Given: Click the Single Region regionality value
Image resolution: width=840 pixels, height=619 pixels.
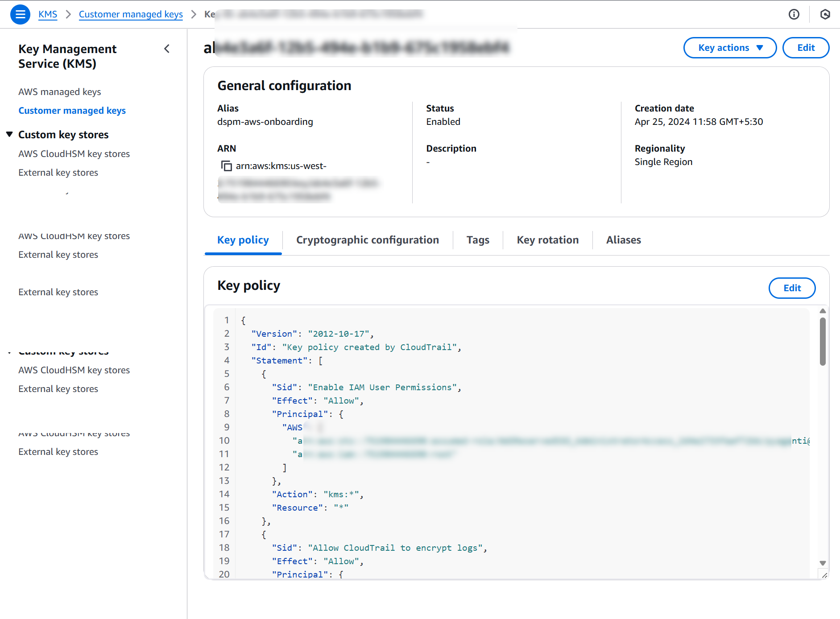Looking at the screenshot, I should (663, 162).
